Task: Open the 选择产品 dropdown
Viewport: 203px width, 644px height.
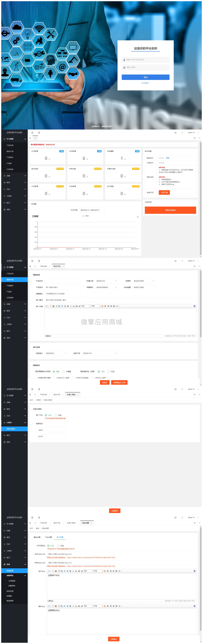Action: 100,353
